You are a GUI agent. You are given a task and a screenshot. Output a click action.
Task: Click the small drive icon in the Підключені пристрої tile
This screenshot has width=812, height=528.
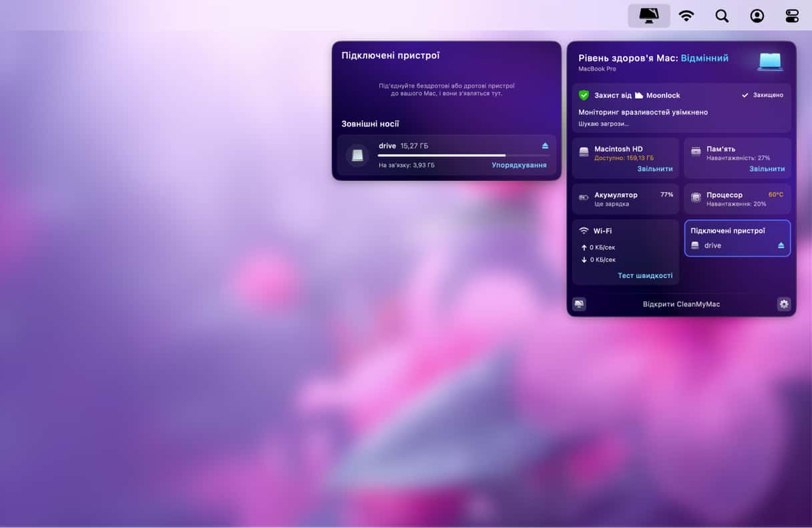click(695, 245)
